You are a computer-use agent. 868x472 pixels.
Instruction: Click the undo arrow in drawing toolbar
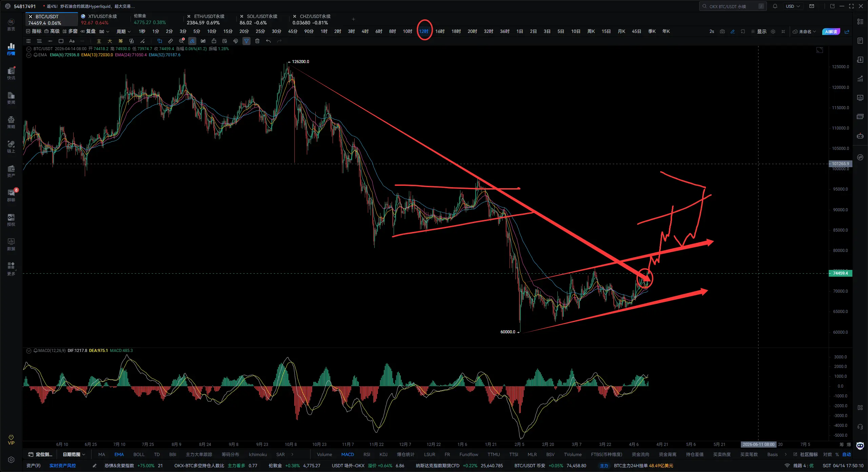[268, 41]
